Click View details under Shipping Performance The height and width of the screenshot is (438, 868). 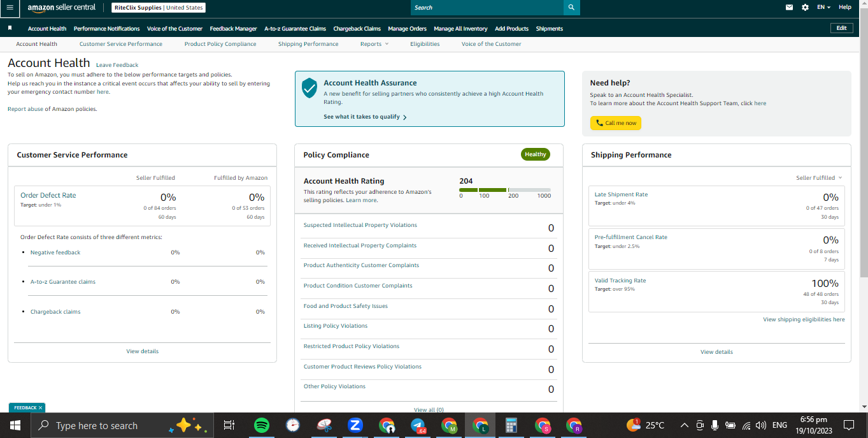click(716, 352)
